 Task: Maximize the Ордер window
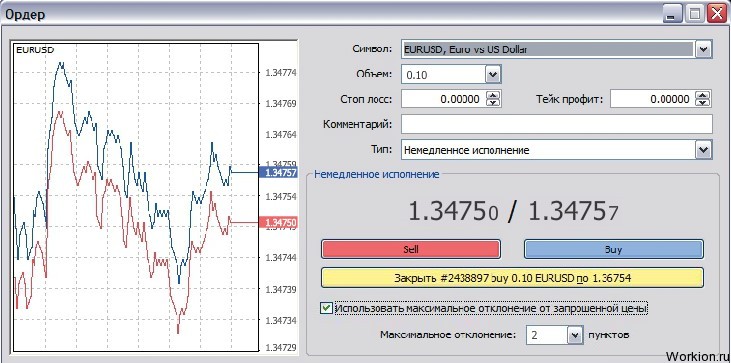click(x=695, y=14)
